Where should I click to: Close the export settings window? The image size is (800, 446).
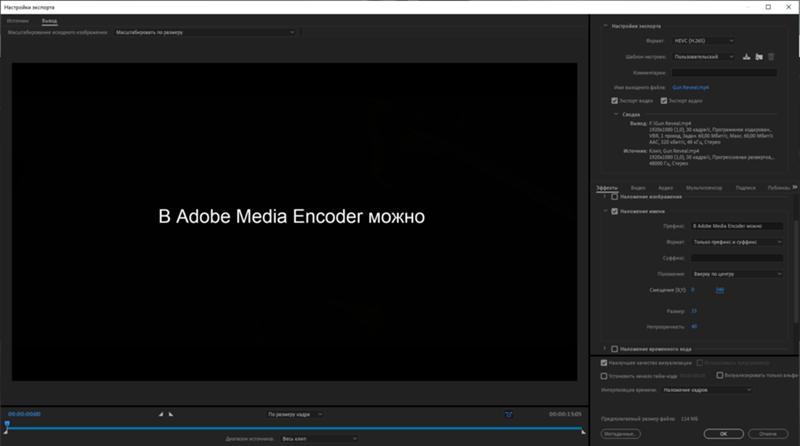788,7
